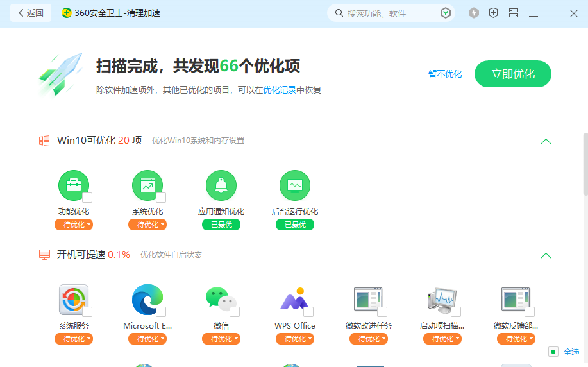Click the 后台运行优化 monitor icon
Screen dimensions: 588x367
pyautogui.click(x=295, y=185)
